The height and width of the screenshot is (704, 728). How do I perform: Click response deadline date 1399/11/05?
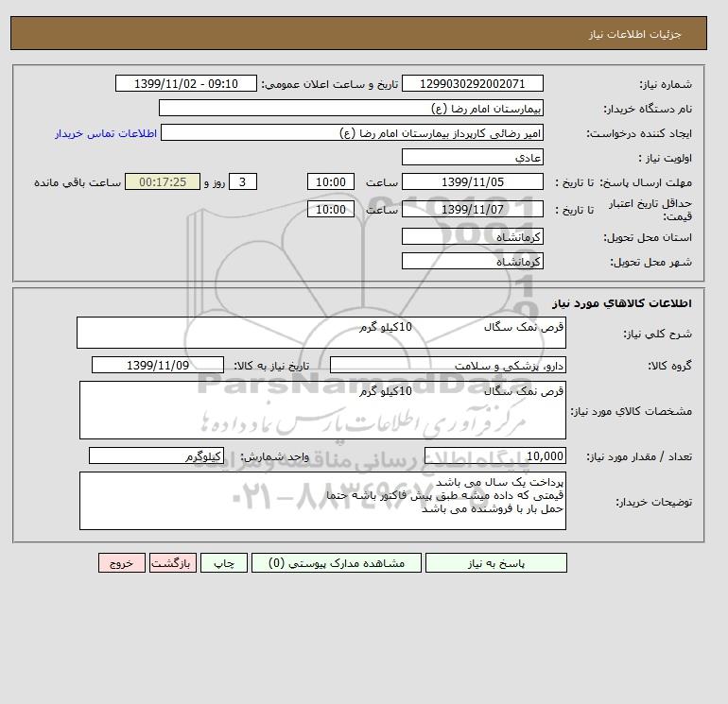coord(472,182)
